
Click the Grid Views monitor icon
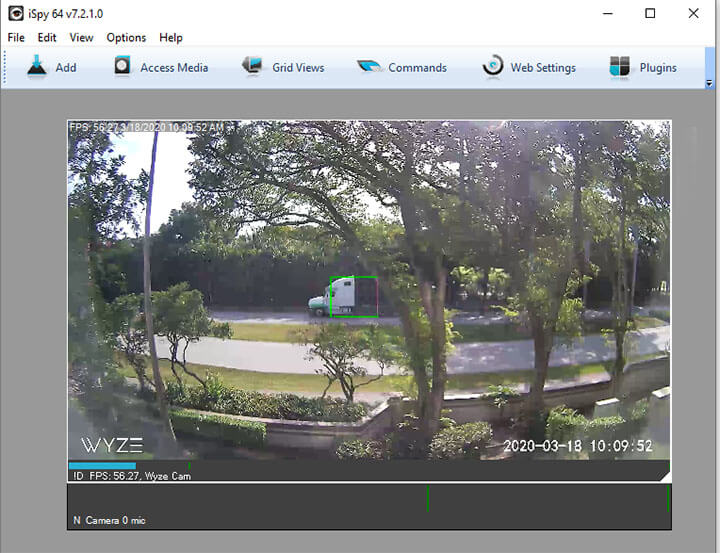tap(253, 67)
